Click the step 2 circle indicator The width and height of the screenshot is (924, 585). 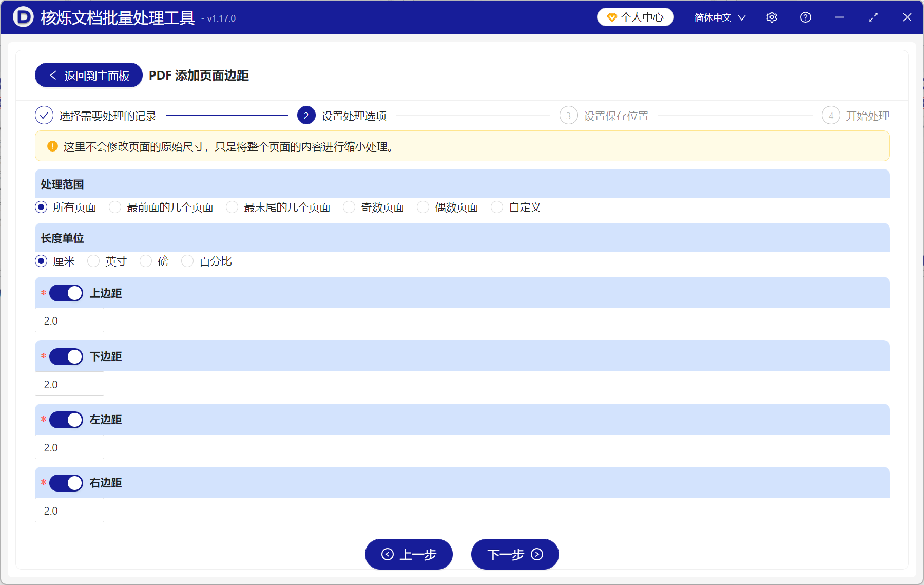tap(306, 116)
